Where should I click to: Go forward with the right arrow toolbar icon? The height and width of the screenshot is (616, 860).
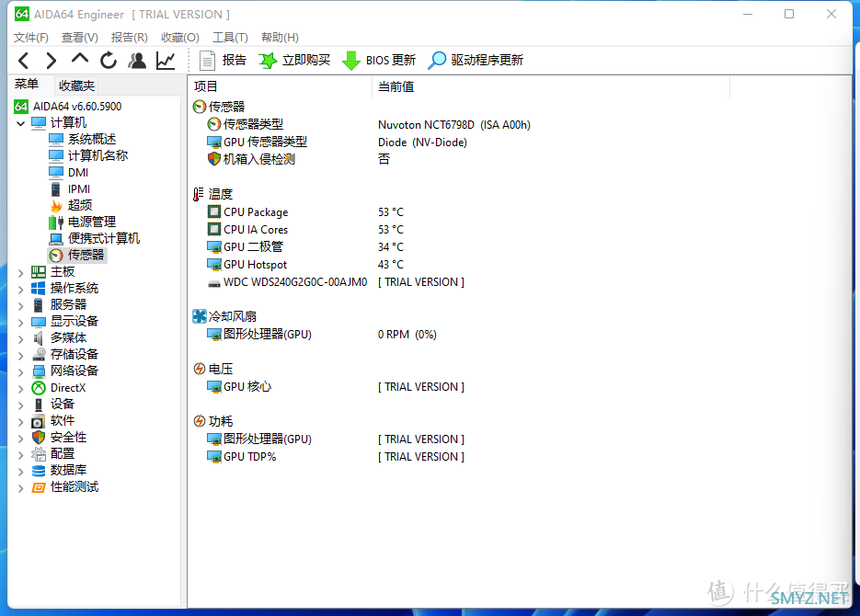coord(51,61)
